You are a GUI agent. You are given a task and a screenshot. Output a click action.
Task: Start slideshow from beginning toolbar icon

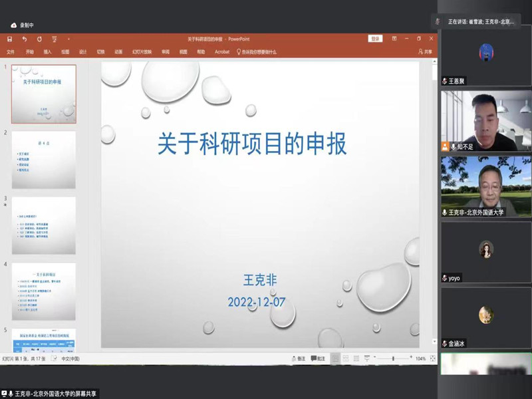(54, 39)
